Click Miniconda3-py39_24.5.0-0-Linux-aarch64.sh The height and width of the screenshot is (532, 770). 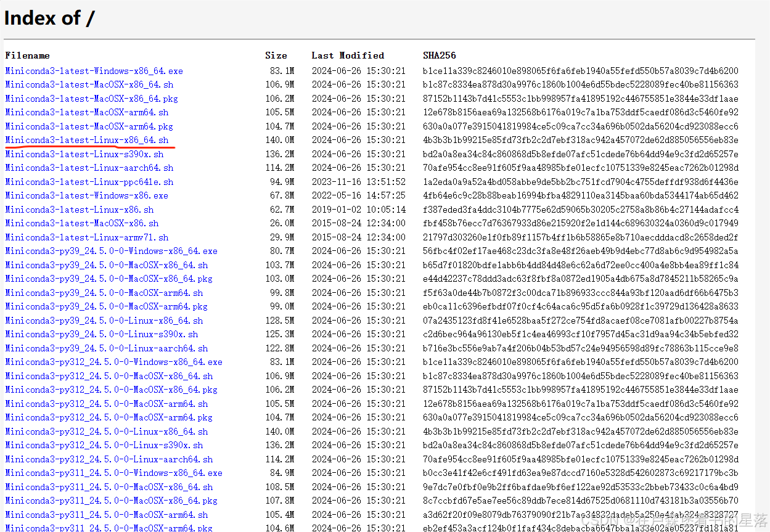(107, 348)
